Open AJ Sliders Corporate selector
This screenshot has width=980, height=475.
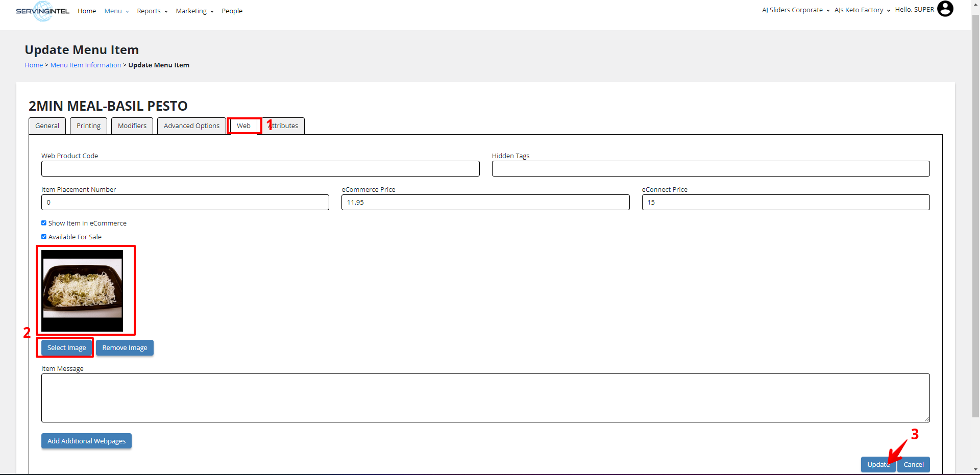pos(795,10)
